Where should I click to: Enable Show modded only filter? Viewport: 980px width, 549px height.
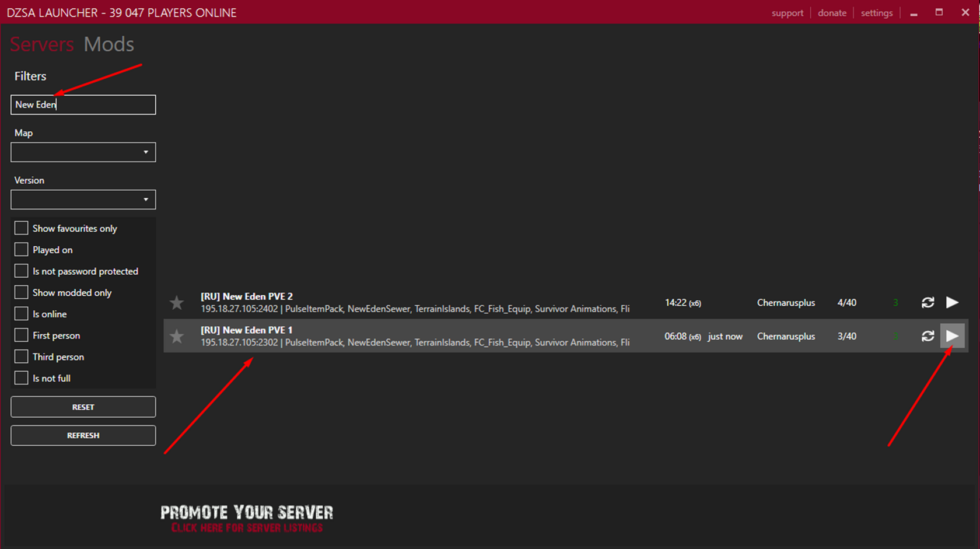21,292
